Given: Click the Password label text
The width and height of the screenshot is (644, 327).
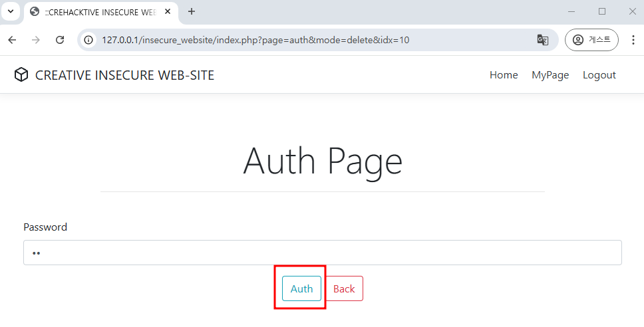Looking at the screenshot, I should point(45,227).
